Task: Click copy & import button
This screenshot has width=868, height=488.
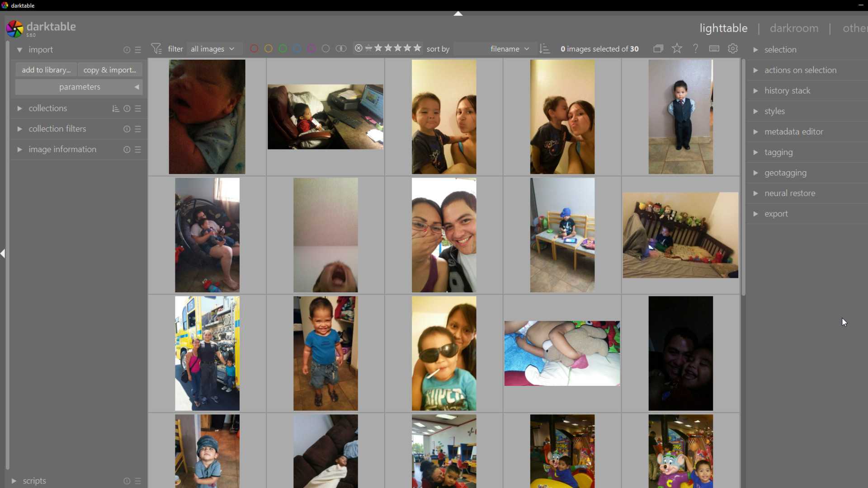Action: (x=110, y=70)
